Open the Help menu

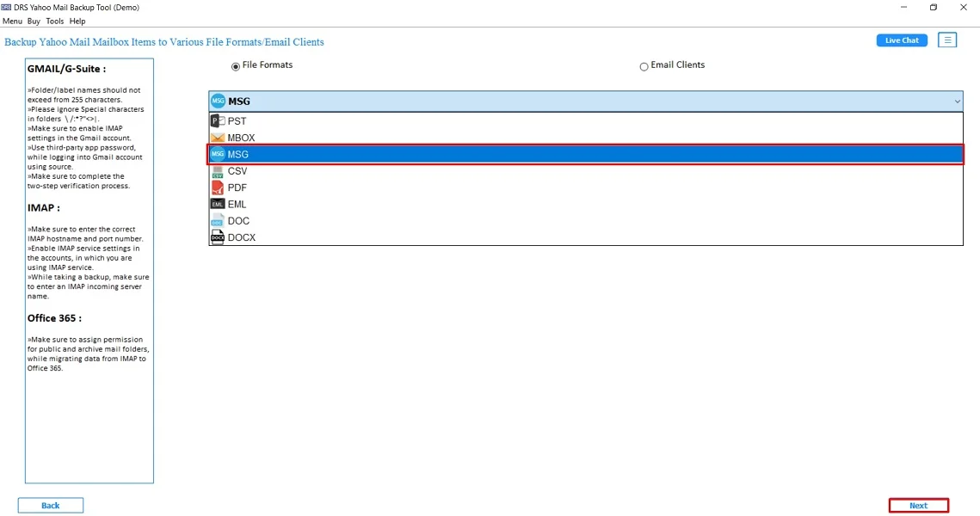(77, 21)
